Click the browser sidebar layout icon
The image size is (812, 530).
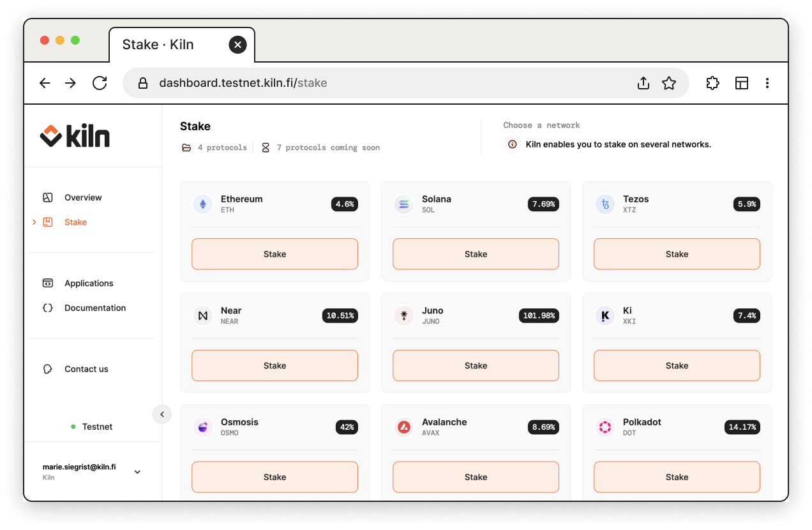(x=742, y=83)
